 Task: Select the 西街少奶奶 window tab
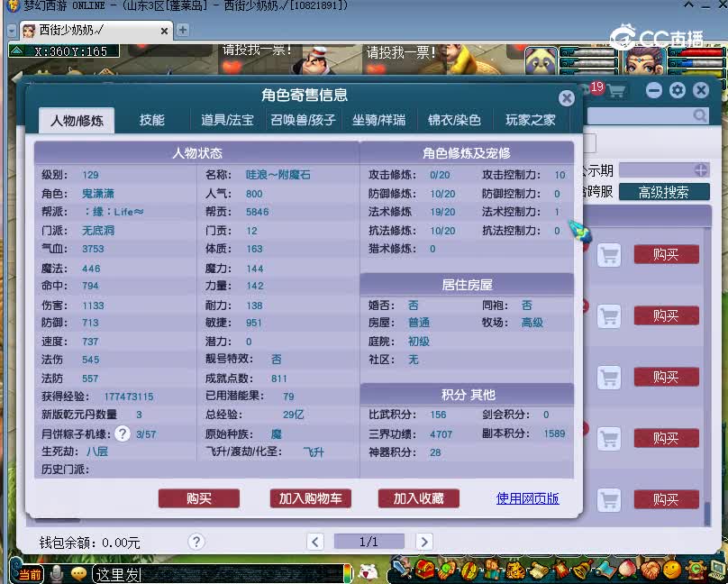(96, 31)
